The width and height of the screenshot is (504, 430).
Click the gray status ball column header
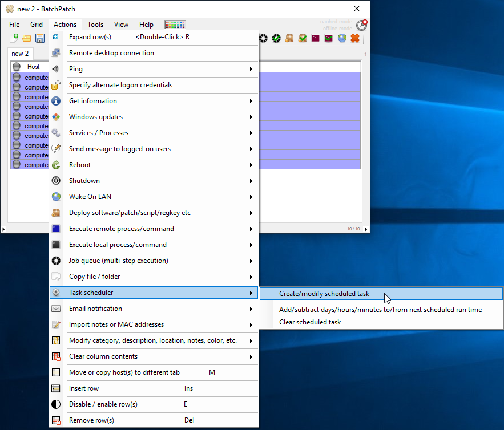(x=17, y=67)
